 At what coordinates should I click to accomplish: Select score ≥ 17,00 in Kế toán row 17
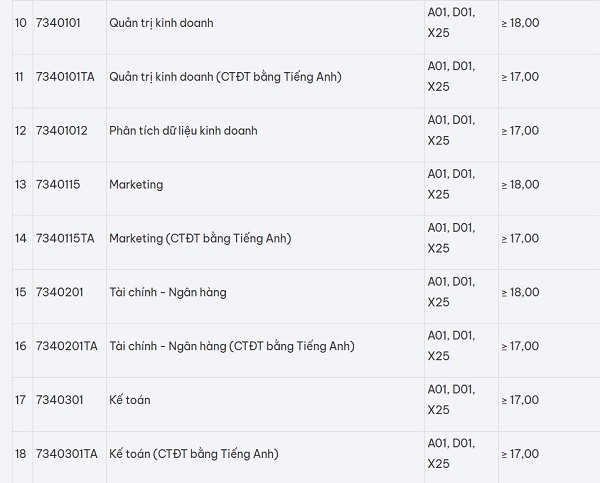[520, 400]
